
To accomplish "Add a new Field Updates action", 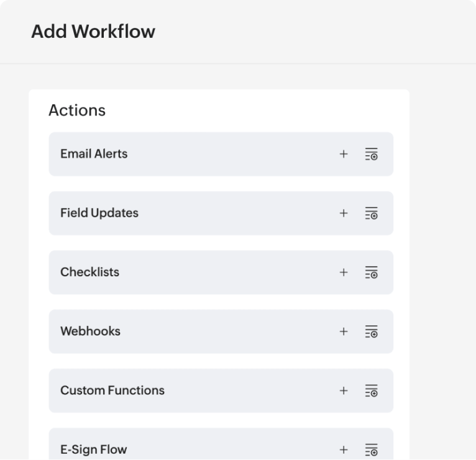I will tap(344, 213).
